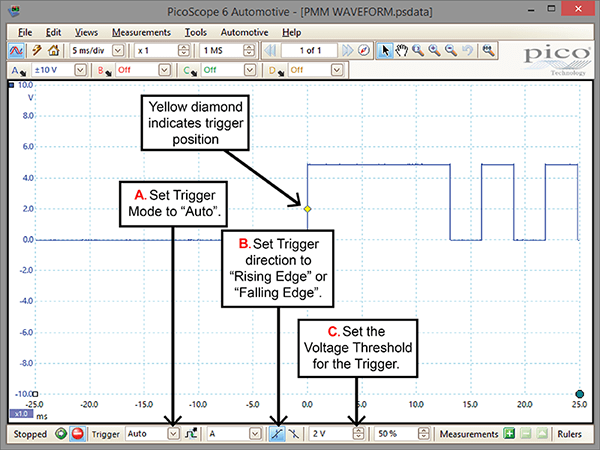
Task: Maximize the PicoScope window
Action: (551, 9)
